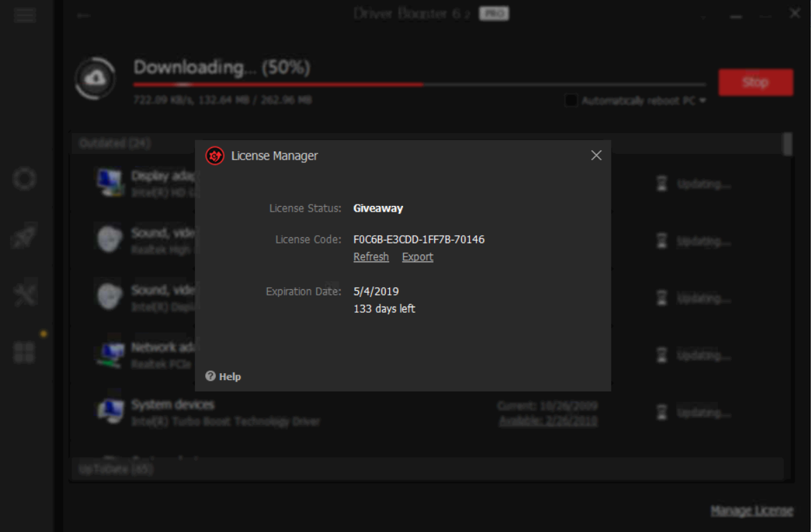Click the Scan circle icon in sidebar

[25, 179]
